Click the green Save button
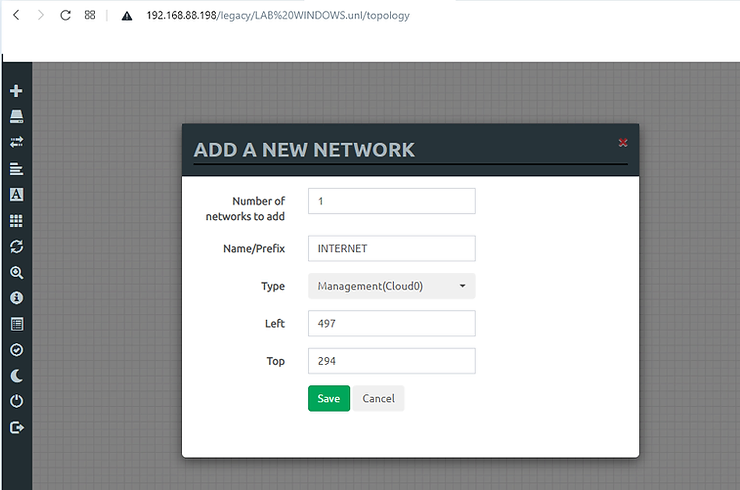Image resolution: width=740 pixels, height=490 pixels. point(329,398)
